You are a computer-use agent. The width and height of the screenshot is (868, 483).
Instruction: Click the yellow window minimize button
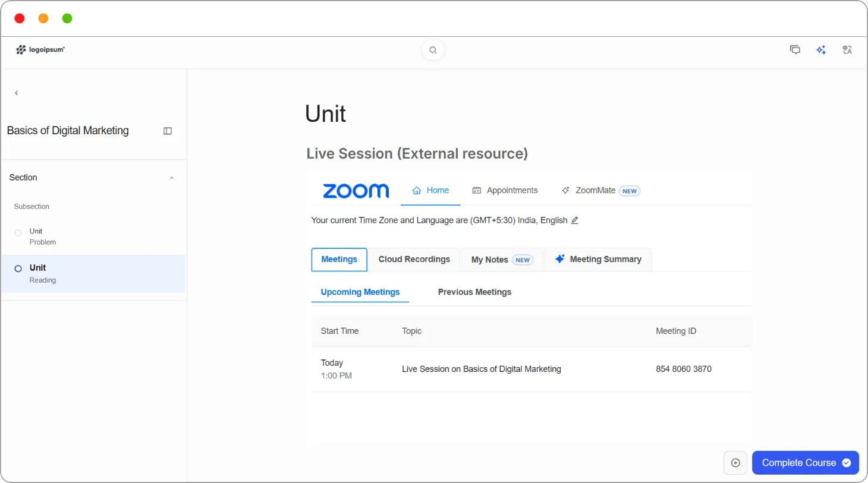[43, 18]
